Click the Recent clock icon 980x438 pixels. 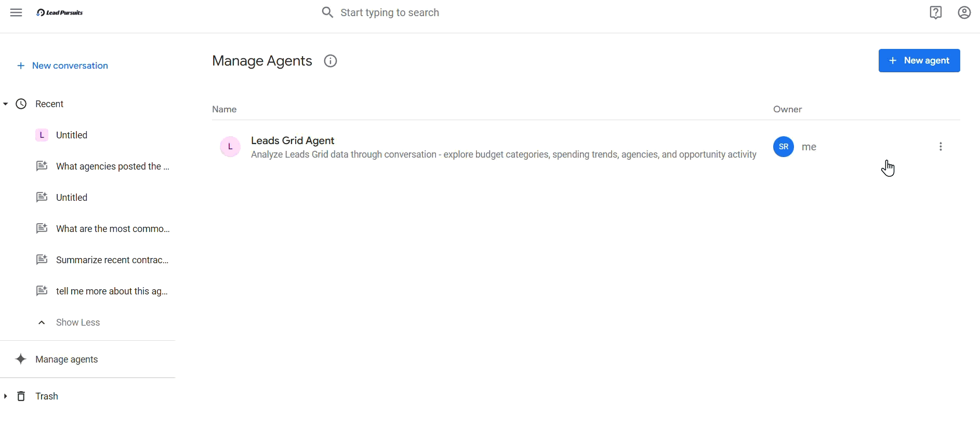point(21,104)
